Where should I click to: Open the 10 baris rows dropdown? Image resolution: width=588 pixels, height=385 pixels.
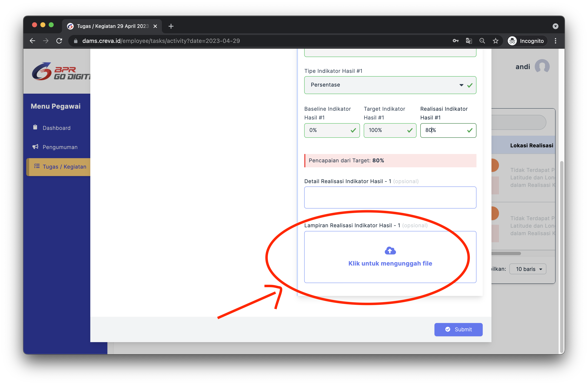(x=527, y=269)
